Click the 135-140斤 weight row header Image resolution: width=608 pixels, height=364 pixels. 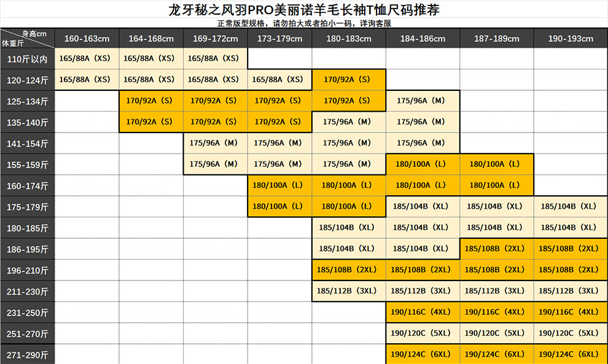point(28,122)
